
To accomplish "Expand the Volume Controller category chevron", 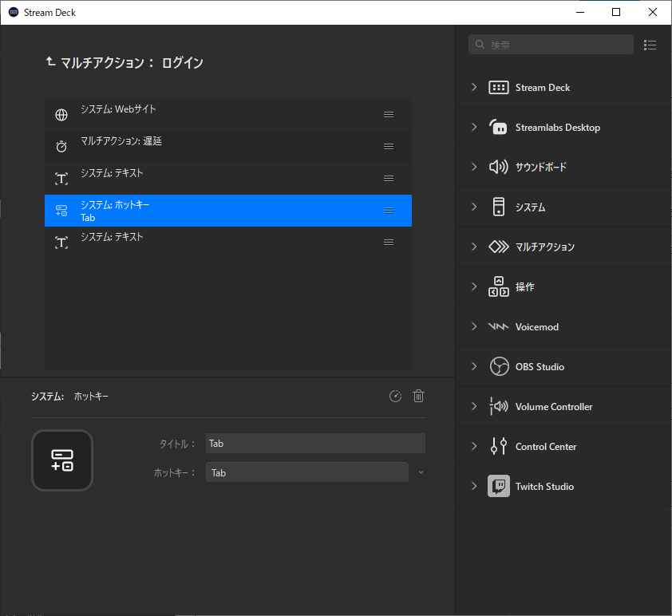I will (474, 406).
